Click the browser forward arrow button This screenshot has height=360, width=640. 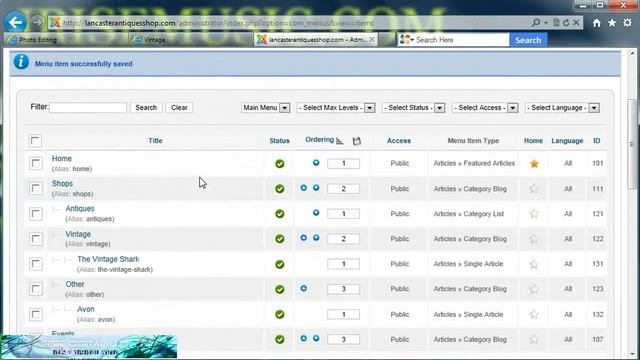[x=37, y=22]
